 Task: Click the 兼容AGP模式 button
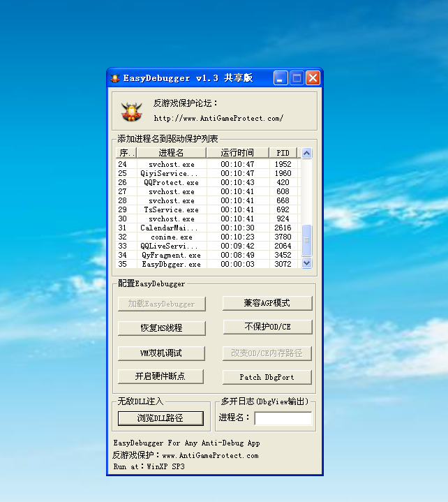[267, 303]
